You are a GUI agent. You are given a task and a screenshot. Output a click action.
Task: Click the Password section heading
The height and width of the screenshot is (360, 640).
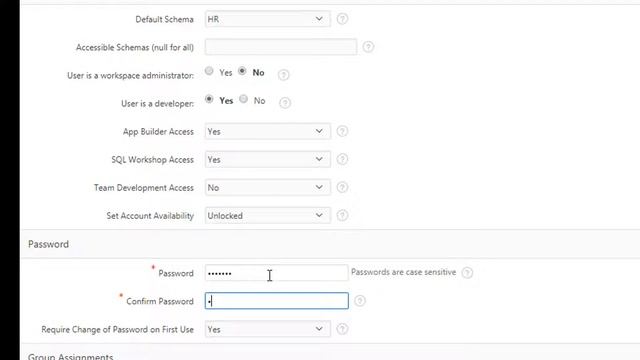click(x=48, y=244)
